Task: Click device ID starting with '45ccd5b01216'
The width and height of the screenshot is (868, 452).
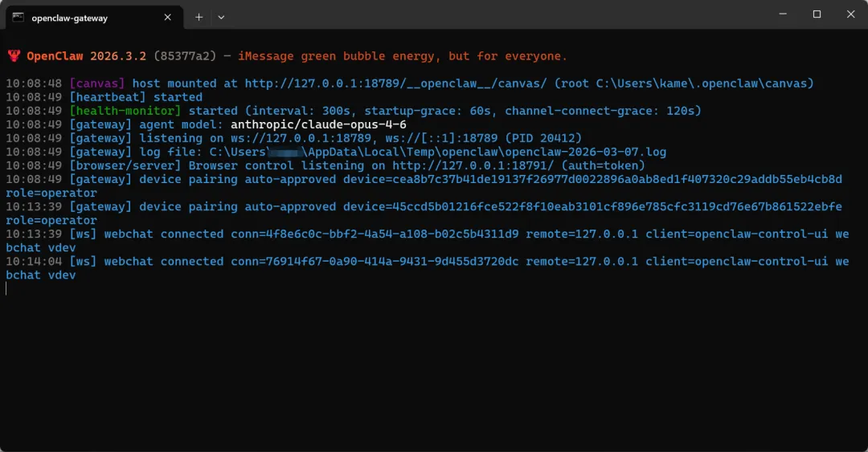Action: (x=617, y=206)
